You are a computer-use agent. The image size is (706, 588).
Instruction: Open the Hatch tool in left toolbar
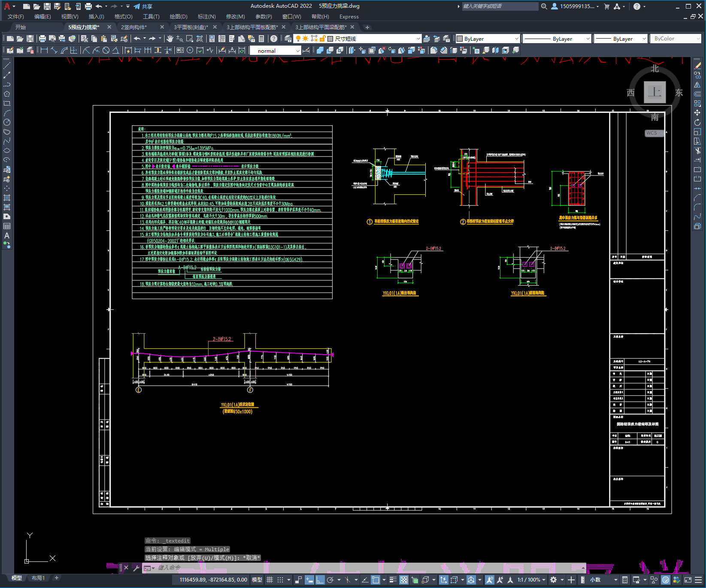point(7,198)
